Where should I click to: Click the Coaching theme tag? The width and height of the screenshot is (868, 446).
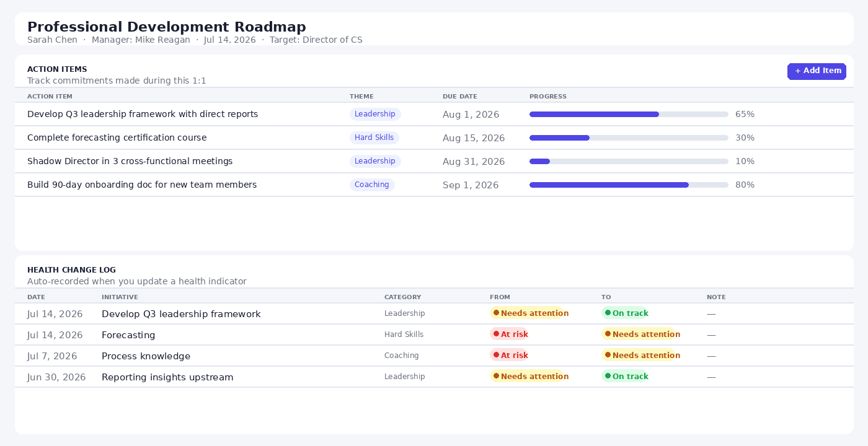coord(372,185)
